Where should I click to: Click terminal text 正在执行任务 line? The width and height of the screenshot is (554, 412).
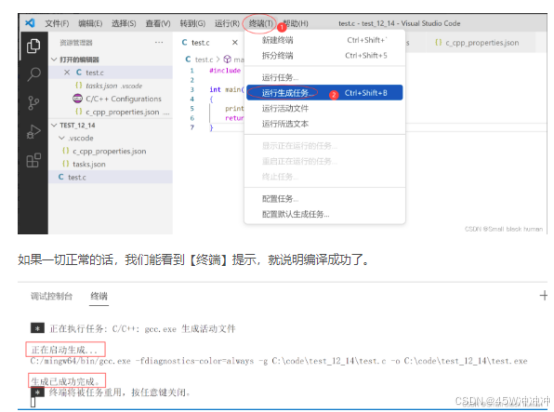coord(142,329)
